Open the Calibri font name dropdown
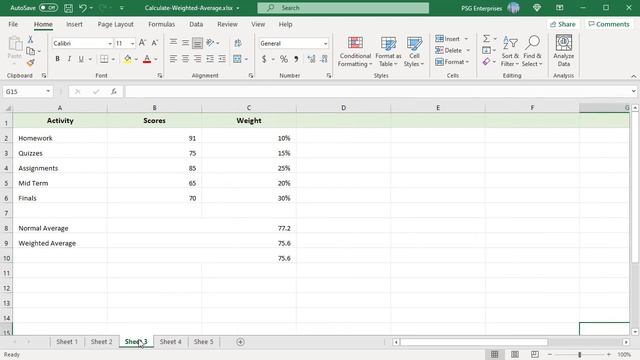 click(110, 43)
